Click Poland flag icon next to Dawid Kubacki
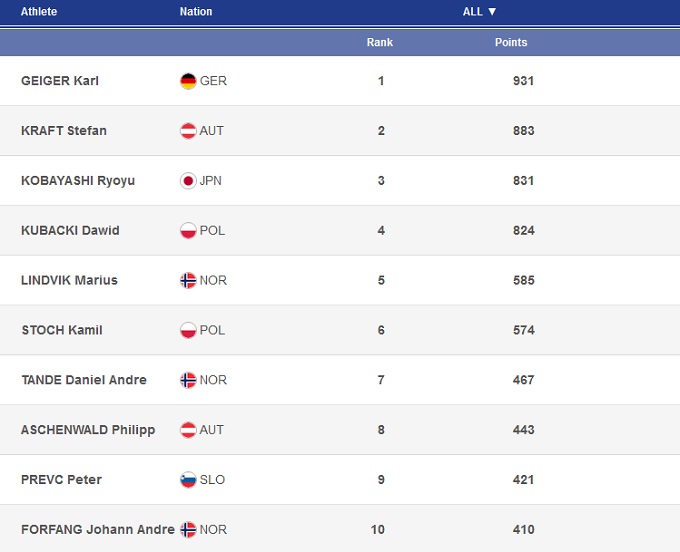 (188, 231)
